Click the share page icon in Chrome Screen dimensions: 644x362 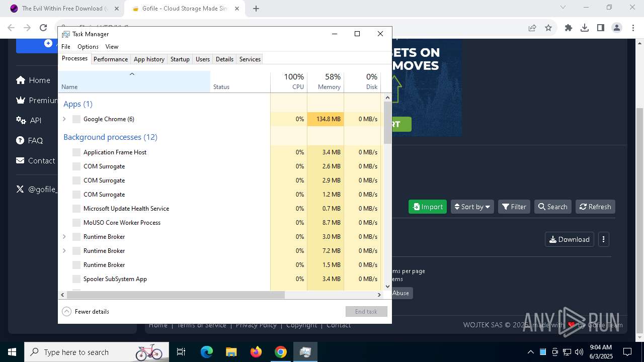click(x=532, y=28)
